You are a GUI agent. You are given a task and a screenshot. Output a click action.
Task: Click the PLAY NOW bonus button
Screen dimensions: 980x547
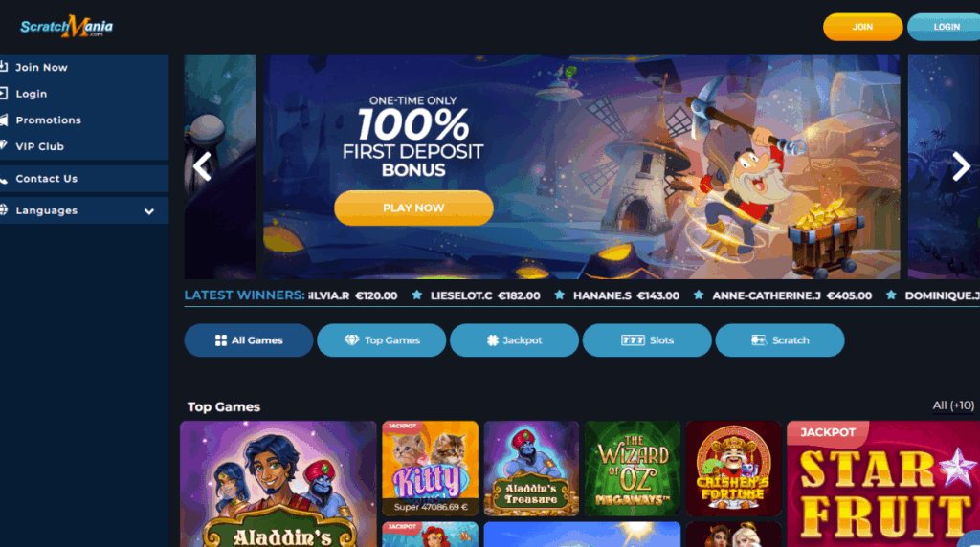point(413,208)
